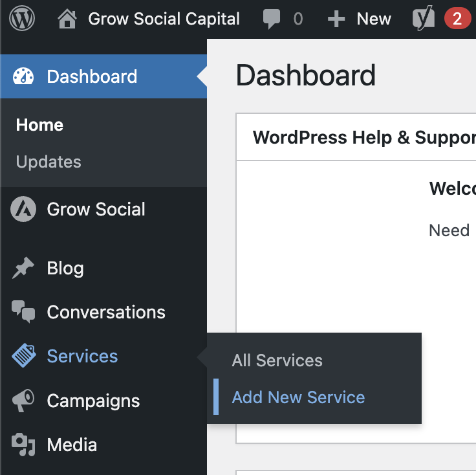This screenshot has height=475, width=476.
Task: Click the Conversations chat bubbles icon
Action: [x=23, y=312]
